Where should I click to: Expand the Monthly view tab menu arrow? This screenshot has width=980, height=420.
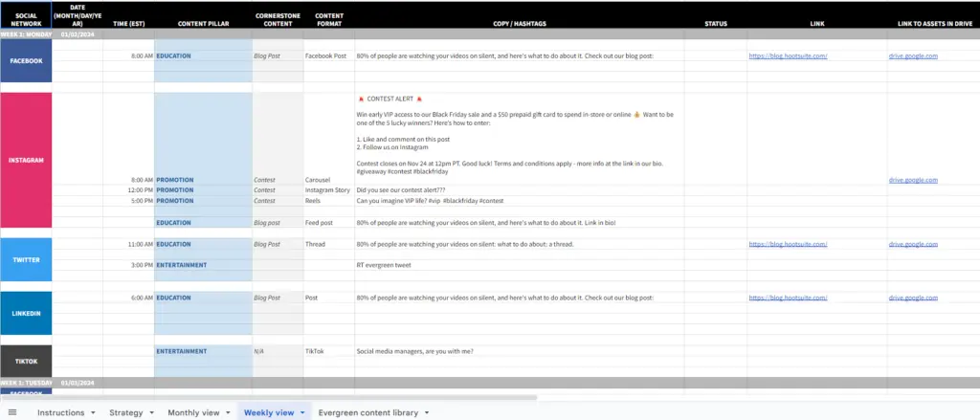[x=228, y=412]
